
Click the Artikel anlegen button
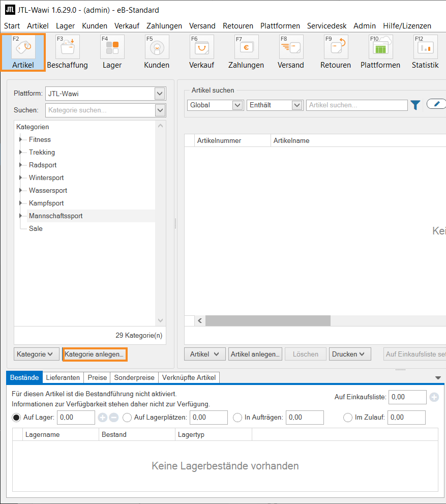(255, 354)
